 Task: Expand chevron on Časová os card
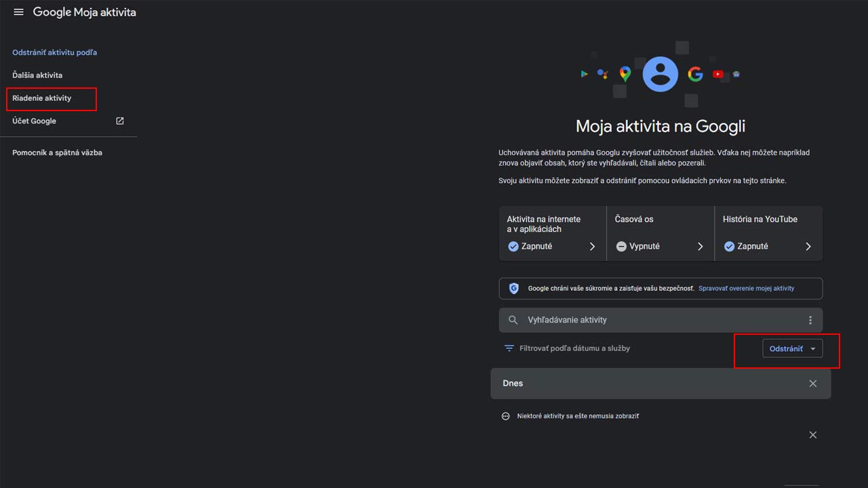(x=701, y=247)
